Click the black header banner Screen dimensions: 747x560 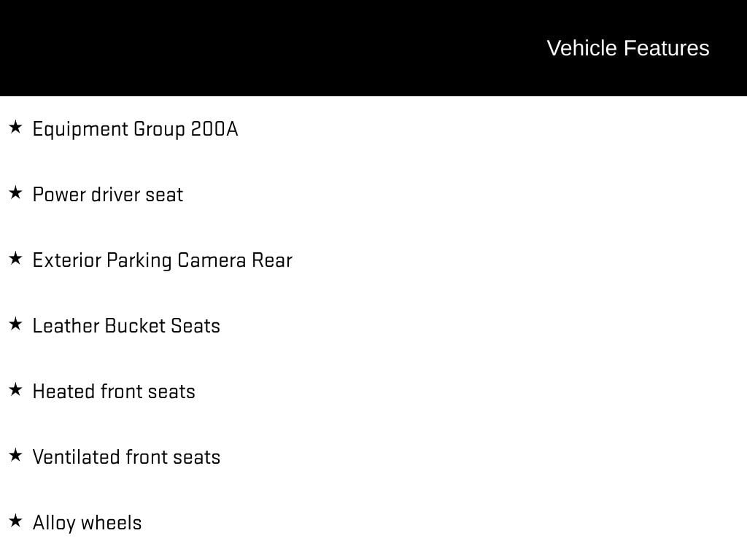pyautogui.click(x=373, y=47)
